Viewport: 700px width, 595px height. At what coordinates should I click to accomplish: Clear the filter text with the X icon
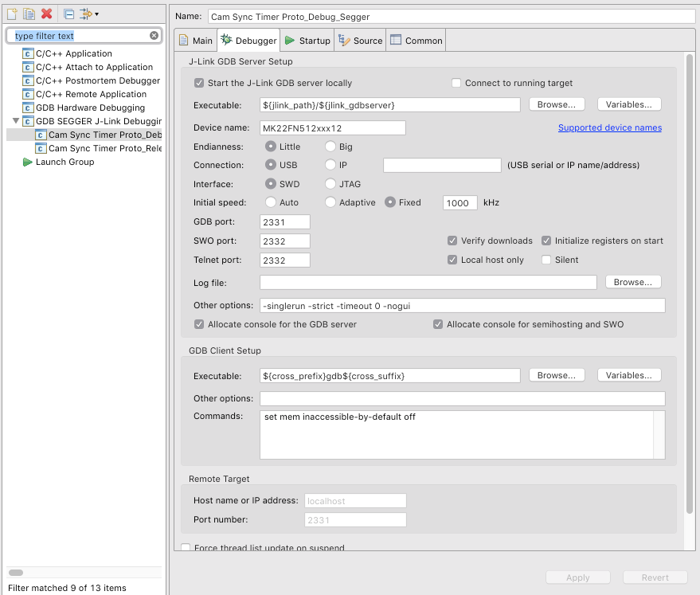(x=154, y=35)
